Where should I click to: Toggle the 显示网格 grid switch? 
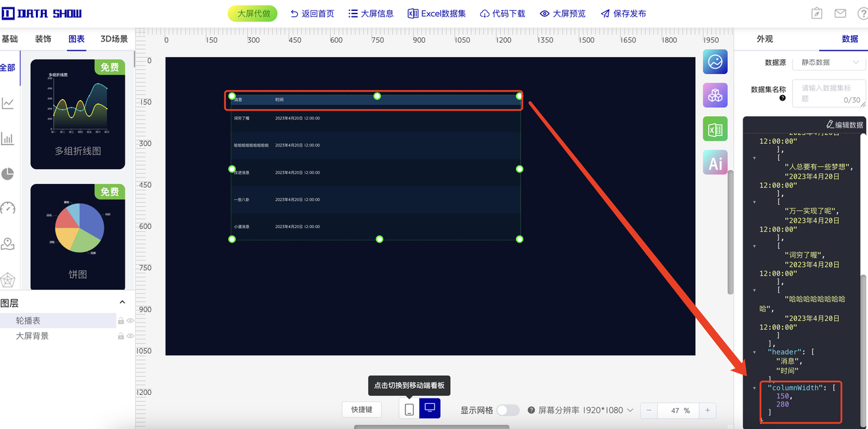(x=507, y=410)
